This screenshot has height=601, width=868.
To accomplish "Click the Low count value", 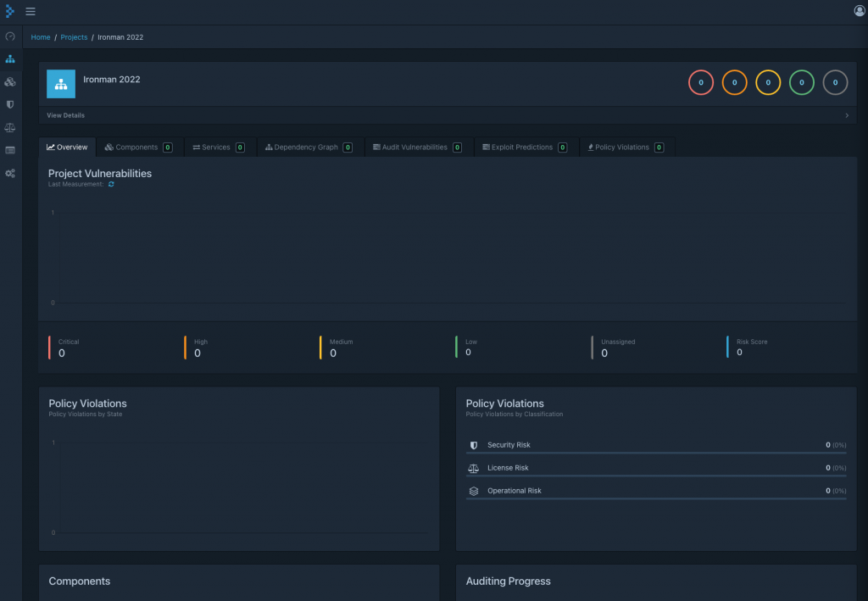I will coord(468,353).
